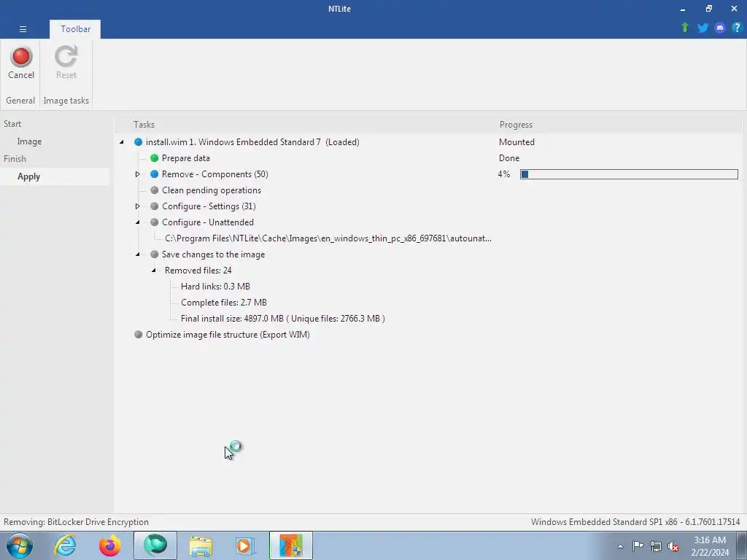This screenshot has height=560, width=747.
Task: Click the General ribbon group label
Action: point(20,101)
